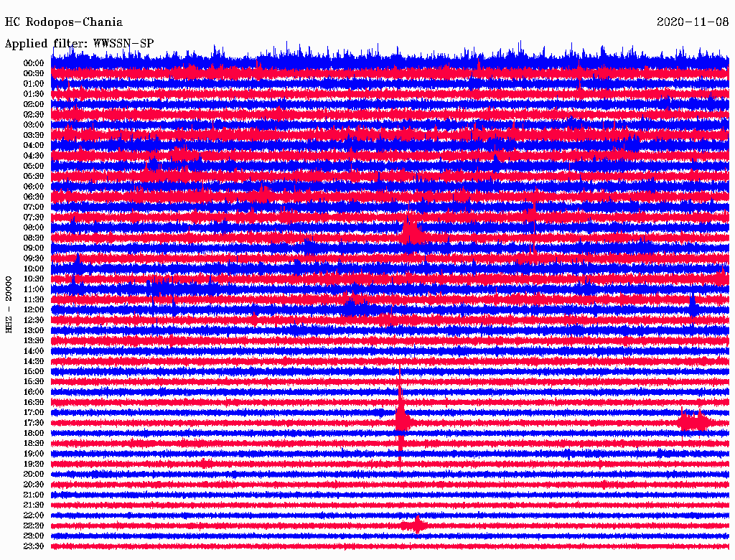The image size is (735, 560).
Task: Select the 23:30 time label
Action: tap(33, 546)
